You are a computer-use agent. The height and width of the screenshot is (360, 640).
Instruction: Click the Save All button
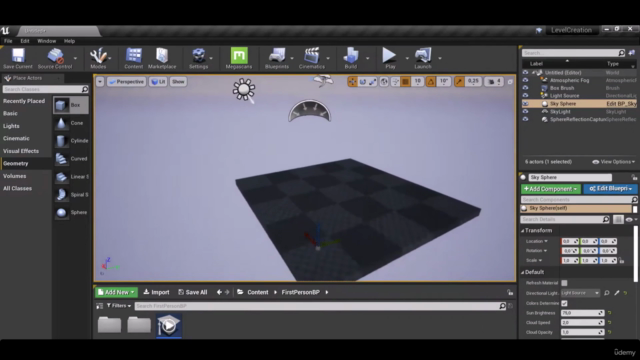(x=193, y=292)
